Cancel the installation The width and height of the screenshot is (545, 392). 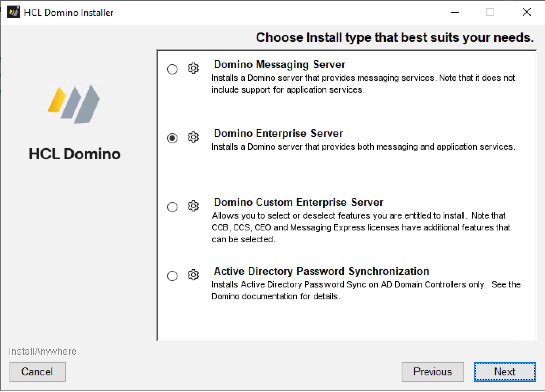(x=37, y=372)
